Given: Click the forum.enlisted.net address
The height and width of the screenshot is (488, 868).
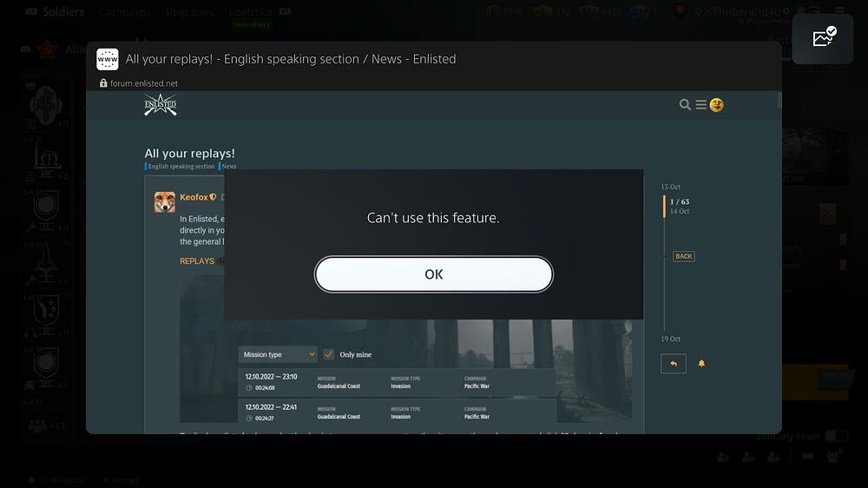Looking at the screenshot, I should (144, 83).
